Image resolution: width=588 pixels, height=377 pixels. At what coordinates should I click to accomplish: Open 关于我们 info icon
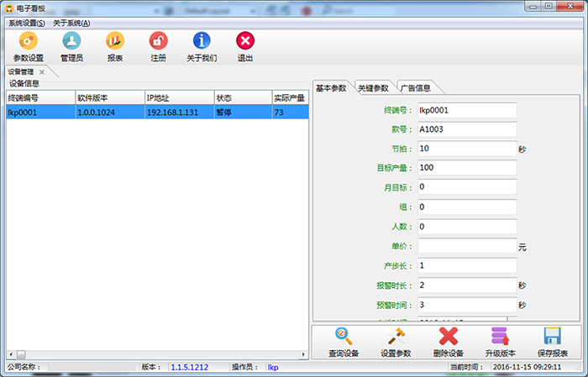coord(202,41)
